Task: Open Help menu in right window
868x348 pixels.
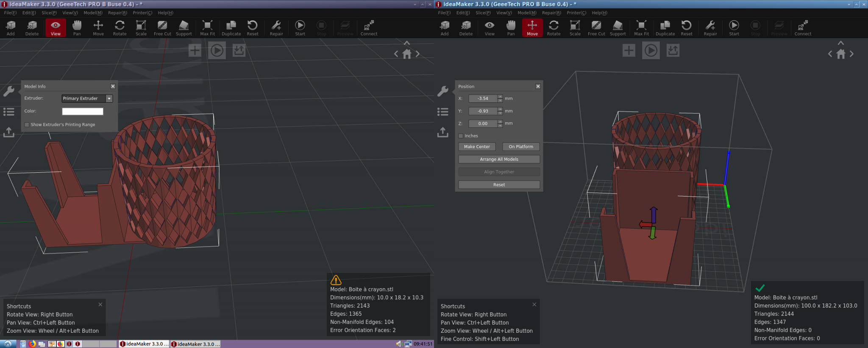Action: click(x=599, y=13)
